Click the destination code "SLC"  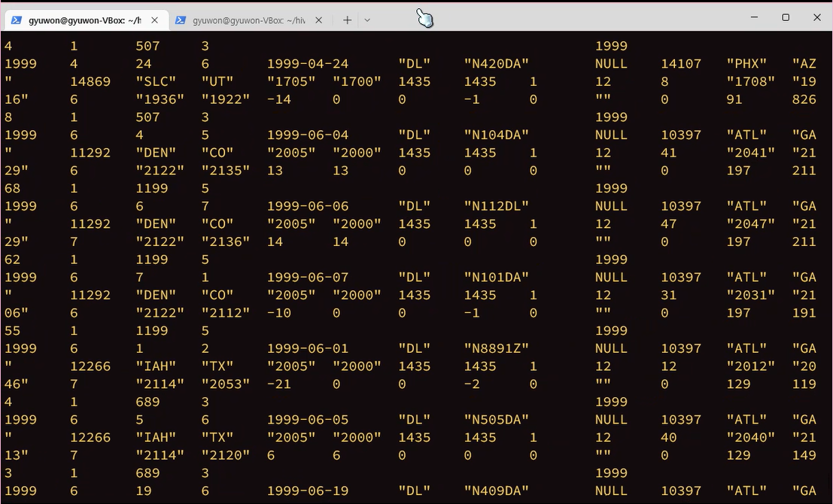pos(156,82)
